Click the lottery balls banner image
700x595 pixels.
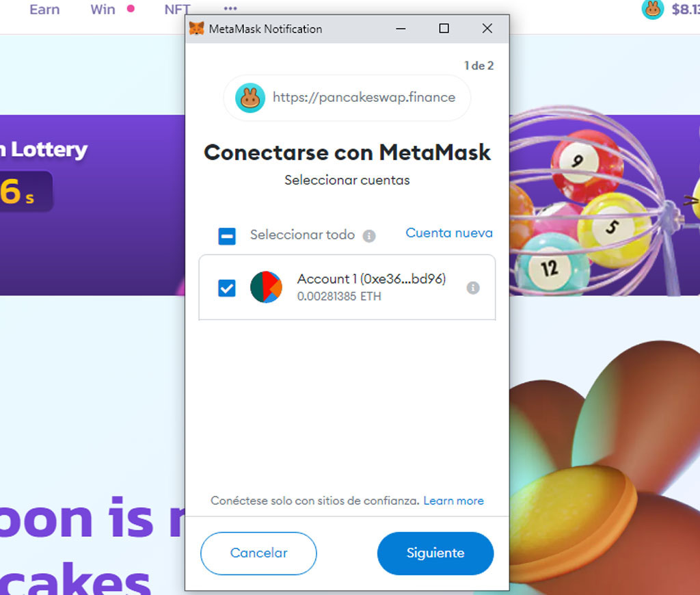[598, 201]
